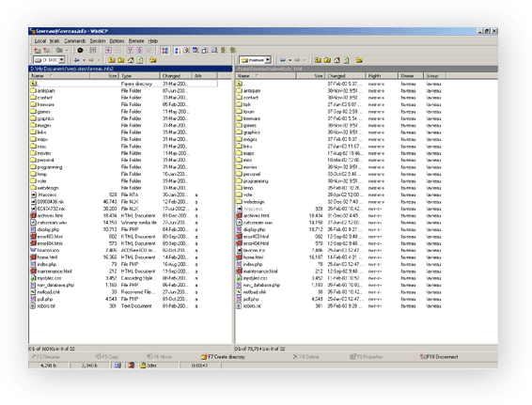
Task: Expand the local back history dropdown arrow
Action: coord(84,60)
